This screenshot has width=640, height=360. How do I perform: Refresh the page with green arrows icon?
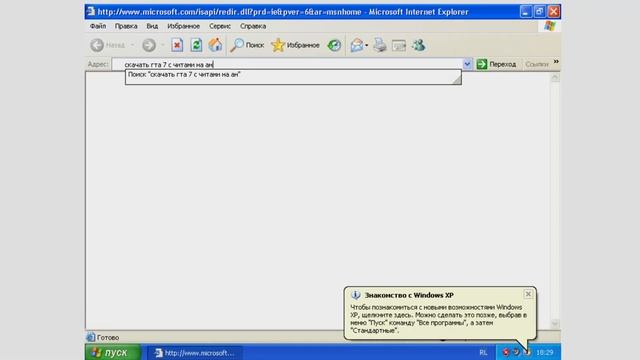196,45
